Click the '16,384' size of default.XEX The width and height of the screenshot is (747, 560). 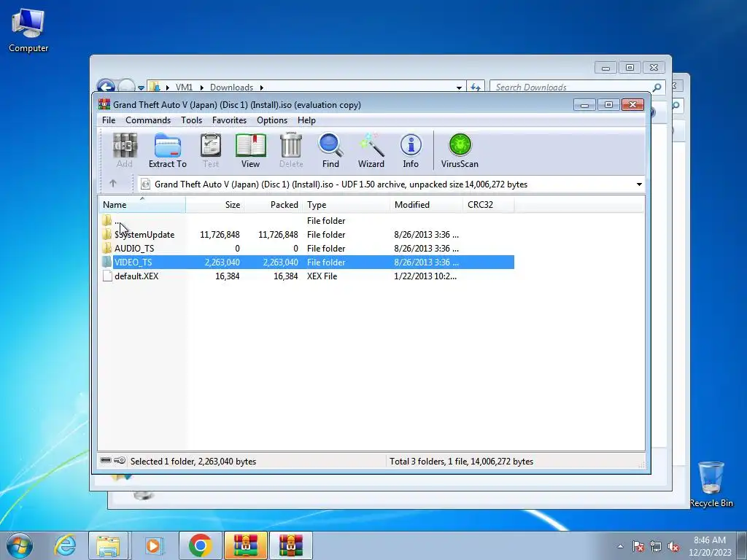click(228, 276)
